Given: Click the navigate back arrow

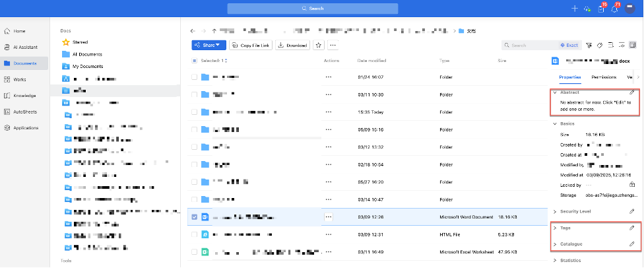Looking at the screenshot, I should click(x=192, y=30).
